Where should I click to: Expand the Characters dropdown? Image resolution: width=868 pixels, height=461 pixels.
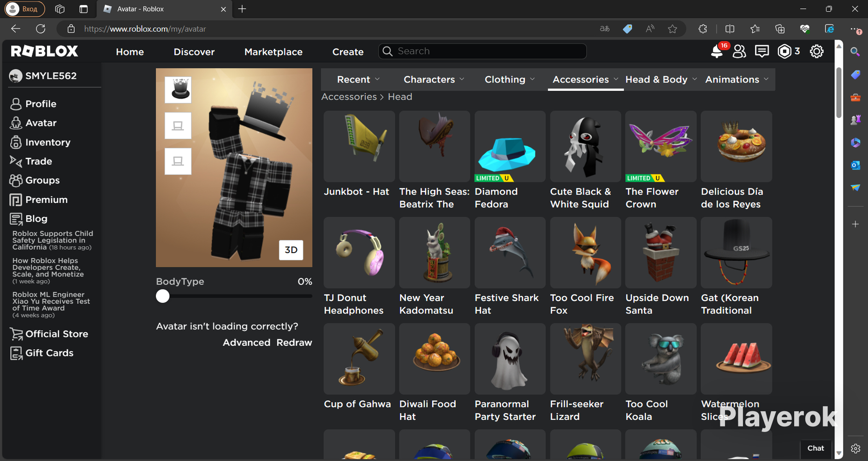tap(434, 79)
